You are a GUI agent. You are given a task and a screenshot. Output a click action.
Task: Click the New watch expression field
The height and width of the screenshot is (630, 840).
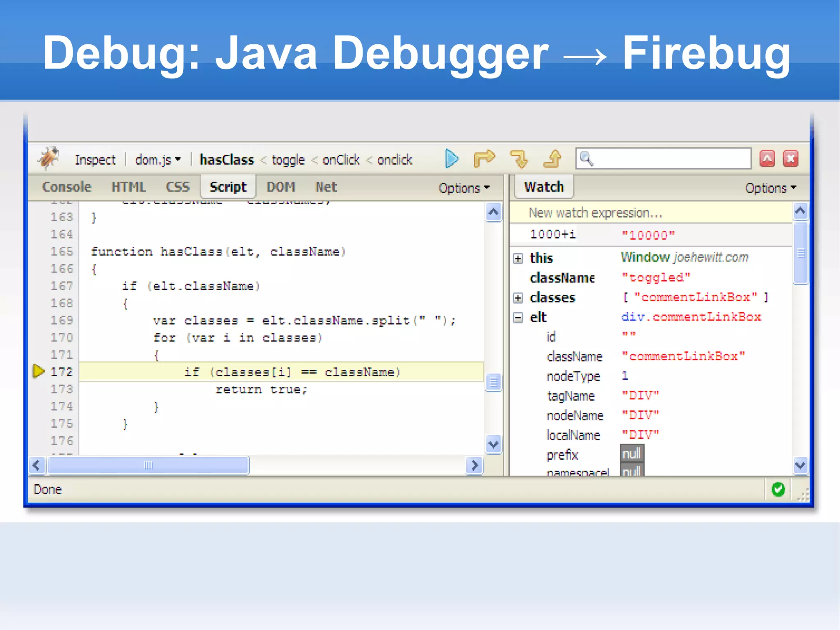[x=651, y=213]
